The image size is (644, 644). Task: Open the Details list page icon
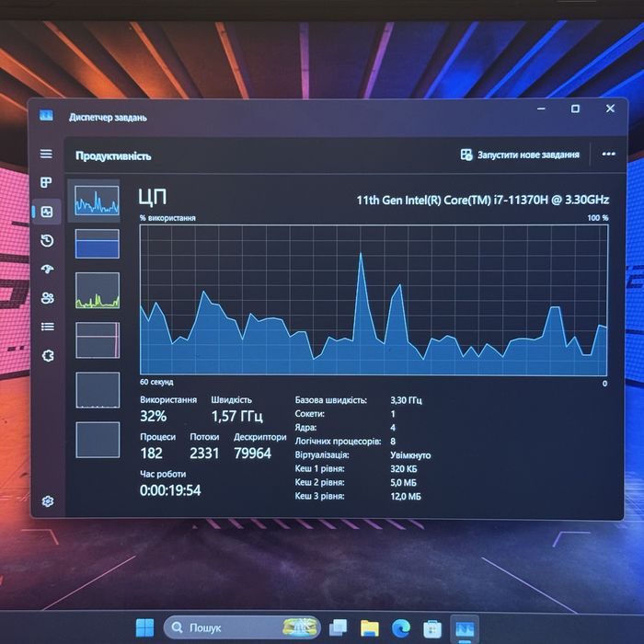(x=48, y=327)
